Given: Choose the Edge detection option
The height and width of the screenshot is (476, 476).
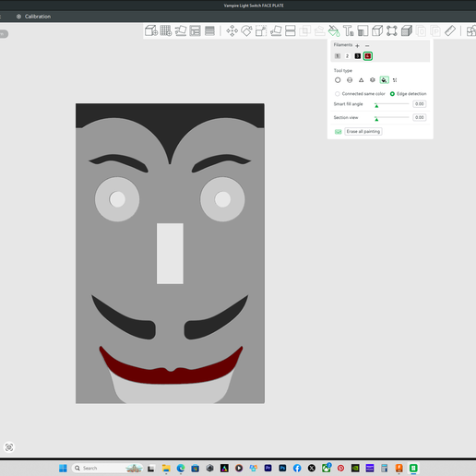Looking at the screenshot, I should pyautogui.click(x=408, y=94).
